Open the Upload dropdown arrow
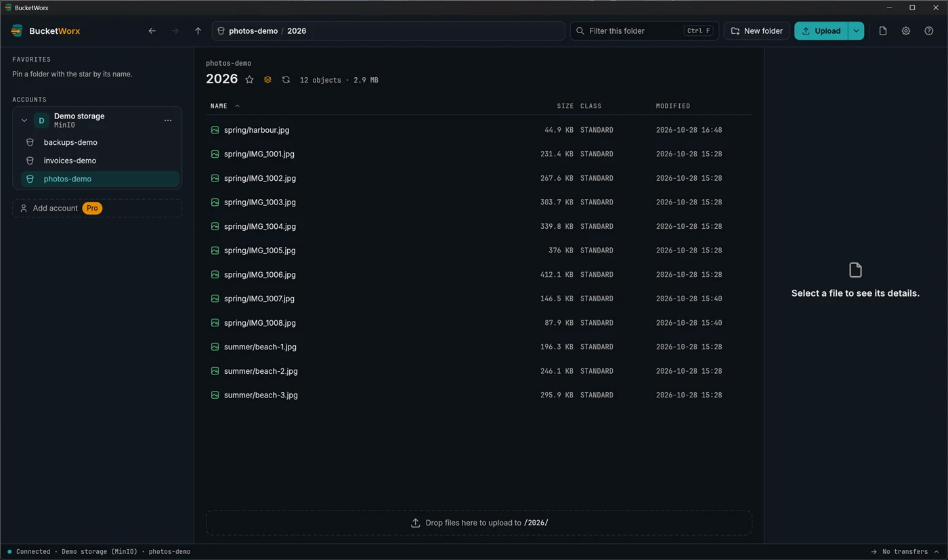This screenshot has width=948, height=560. tap(856, 30)
